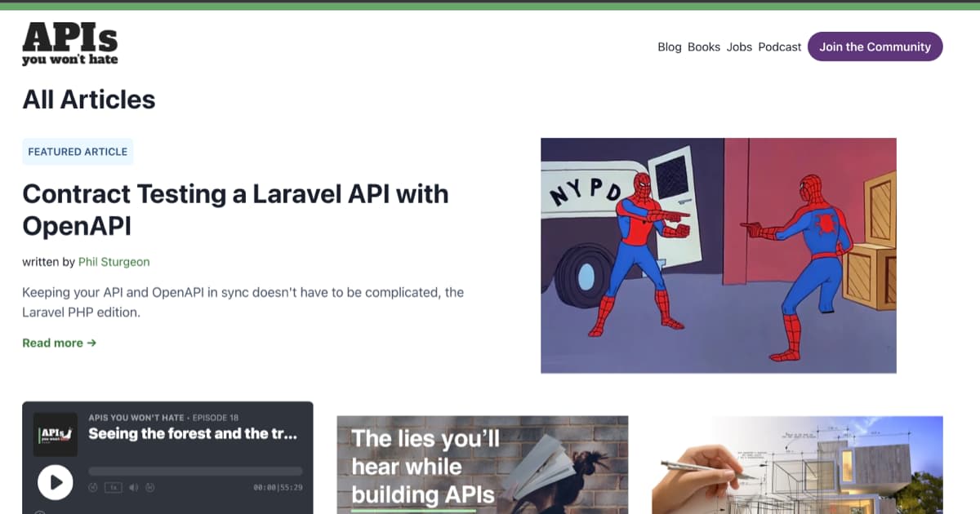980x514 pixels.
Task: Open the Podcast menu item
Action: coord(780,47)
